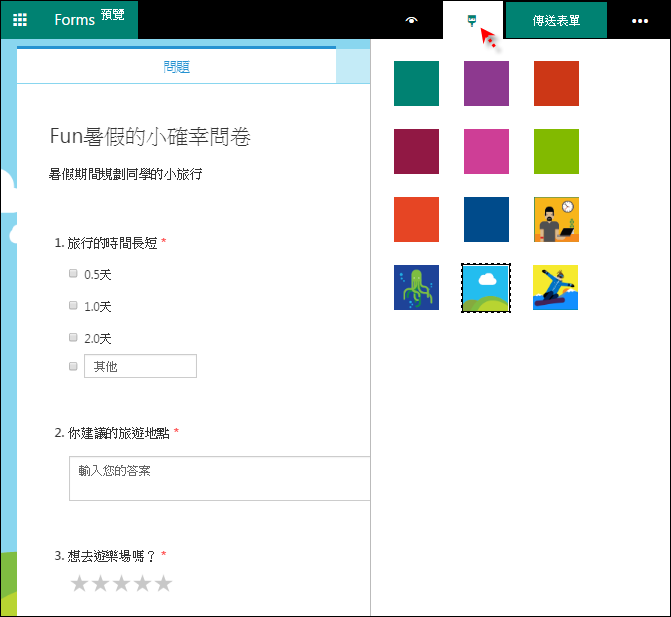Click the form title Fun暑假的小確幸問卷

tap(150, 136)
